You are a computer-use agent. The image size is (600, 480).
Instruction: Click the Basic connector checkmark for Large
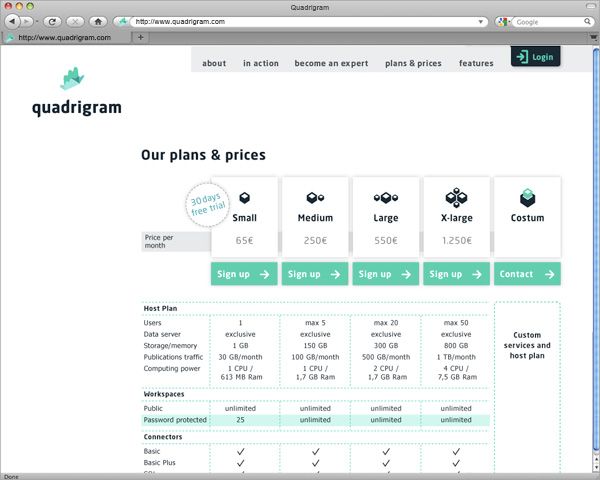(386, 452)
